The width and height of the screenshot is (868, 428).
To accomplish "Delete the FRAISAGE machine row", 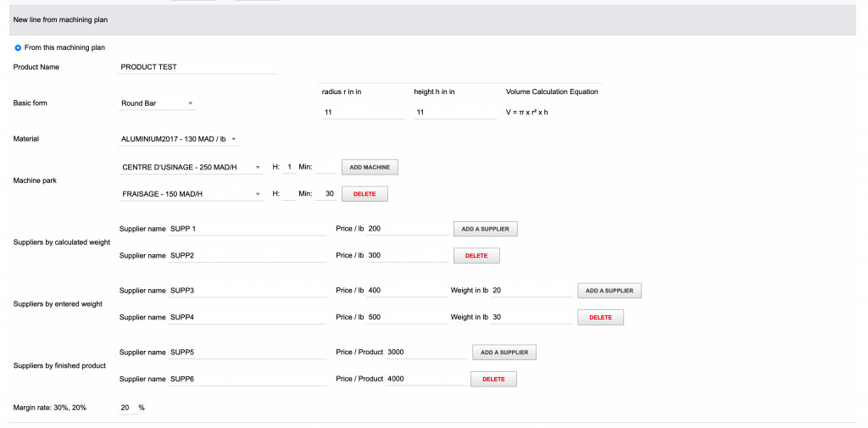I will point(364,194).
